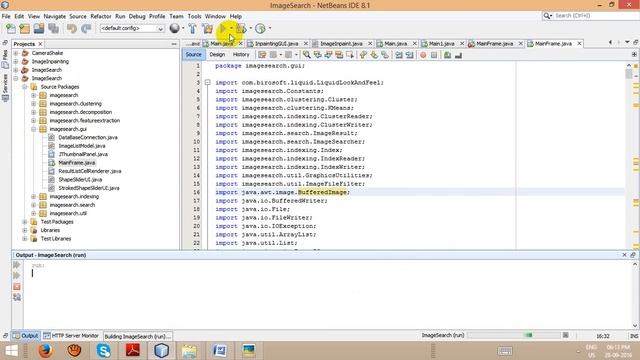
Task: Click the Shift Line Right icon
Action: tap(409, 55)
